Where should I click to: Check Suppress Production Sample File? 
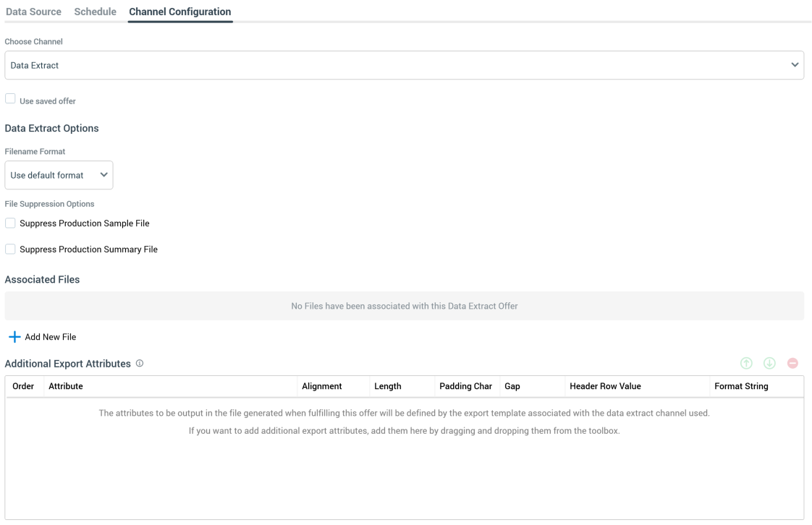pyautogui.click(x=10, y=223)
